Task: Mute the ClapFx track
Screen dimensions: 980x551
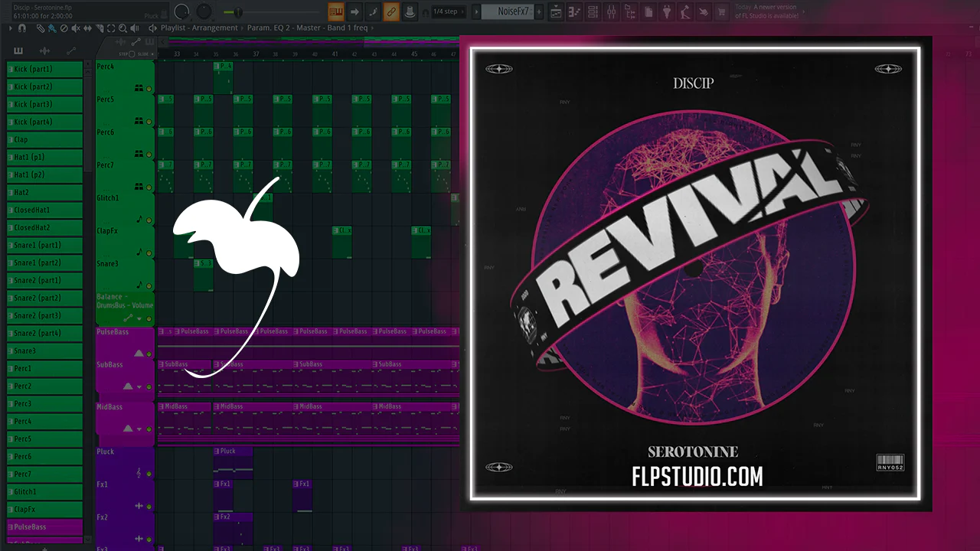Action: pos(149,253)
